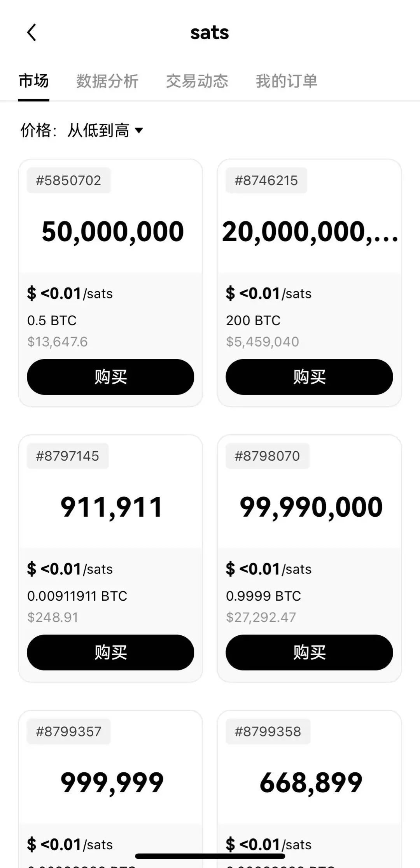Open the 999,999 sats listing card
Screen dimensions: 420x868
[x=112, y=783]
